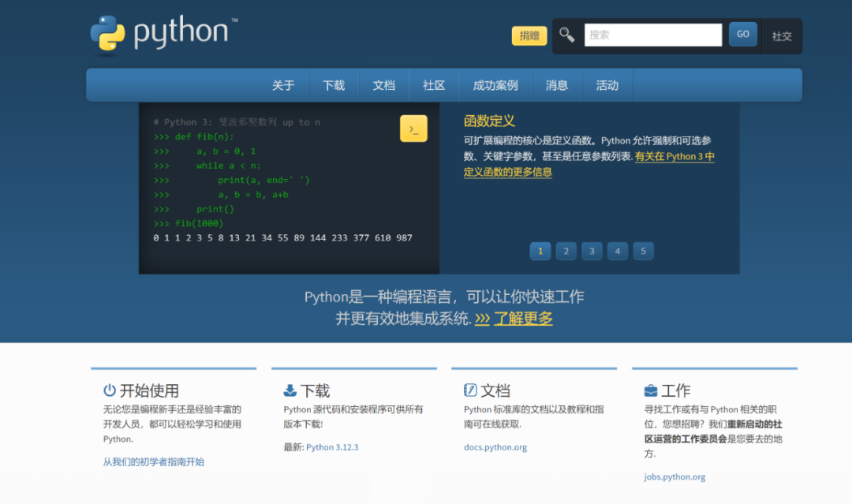Open the 消息 navigation menu
The height and width of the screenshot is (504, 852).
[556, 85]
